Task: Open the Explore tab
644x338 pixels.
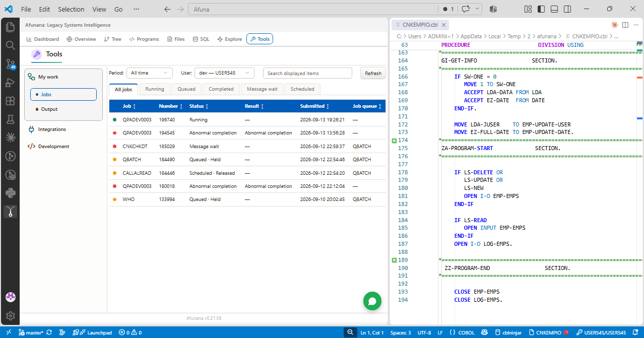Action: click(x=230, y=39)
